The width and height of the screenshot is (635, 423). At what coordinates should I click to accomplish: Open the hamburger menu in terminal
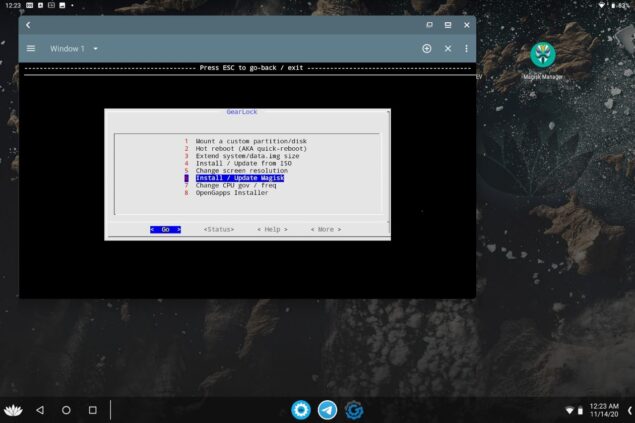tap(31, 48)
